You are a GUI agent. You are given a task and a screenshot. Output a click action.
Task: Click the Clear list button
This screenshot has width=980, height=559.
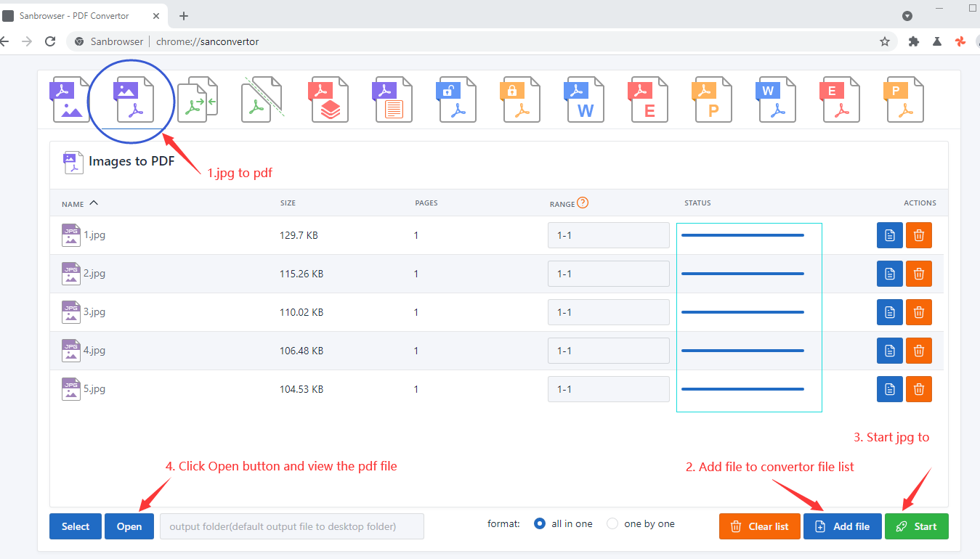pyautogui.click(x=759, y=526)
